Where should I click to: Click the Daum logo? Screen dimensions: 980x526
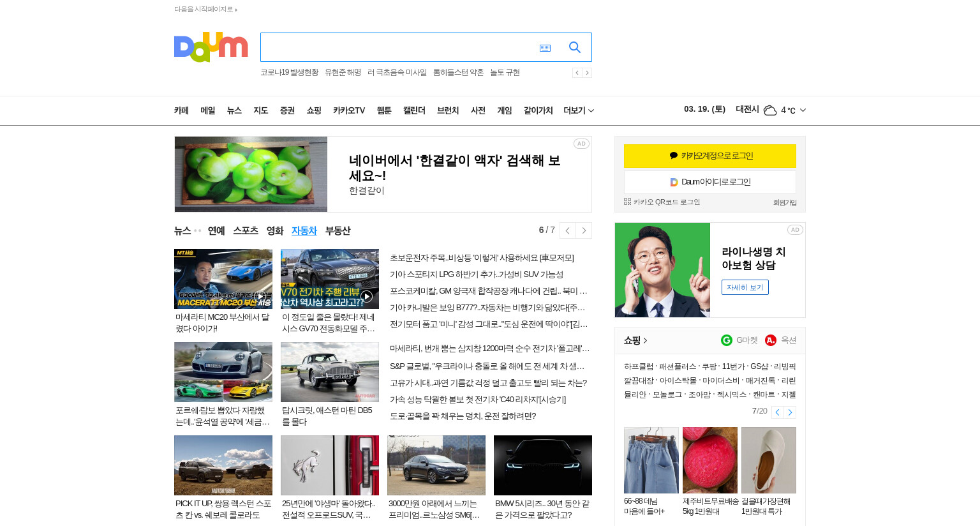point(211,47)
